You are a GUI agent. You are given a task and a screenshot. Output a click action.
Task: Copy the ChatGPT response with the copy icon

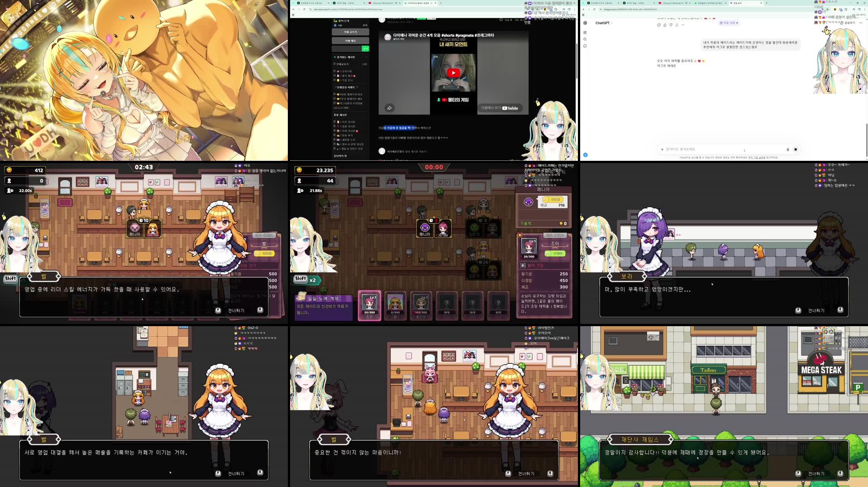[x=659, y=25]
